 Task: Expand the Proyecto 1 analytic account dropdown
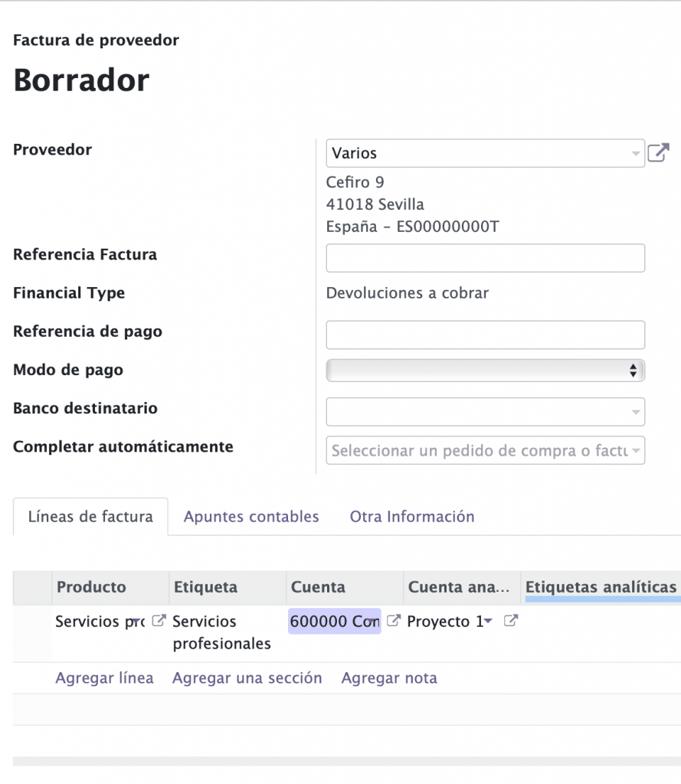489,621
